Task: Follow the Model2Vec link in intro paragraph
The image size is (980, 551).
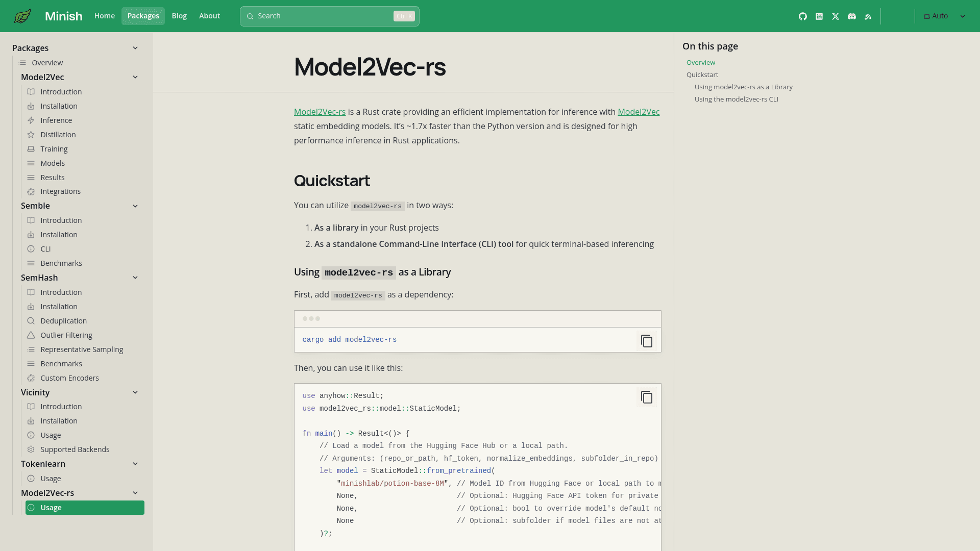Action: (639, 112)
